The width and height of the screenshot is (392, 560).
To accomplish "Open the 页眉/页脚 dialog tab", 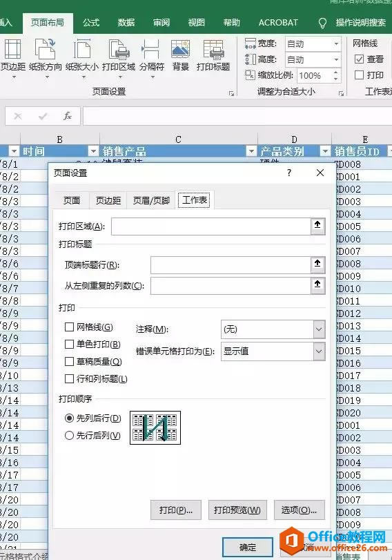I will pyautogui.click(x=151, y=200).
